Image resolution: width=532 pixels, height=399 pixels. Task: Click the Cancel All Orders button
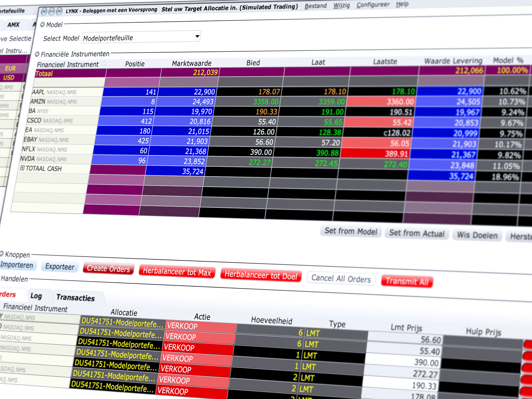click(341, 279)
